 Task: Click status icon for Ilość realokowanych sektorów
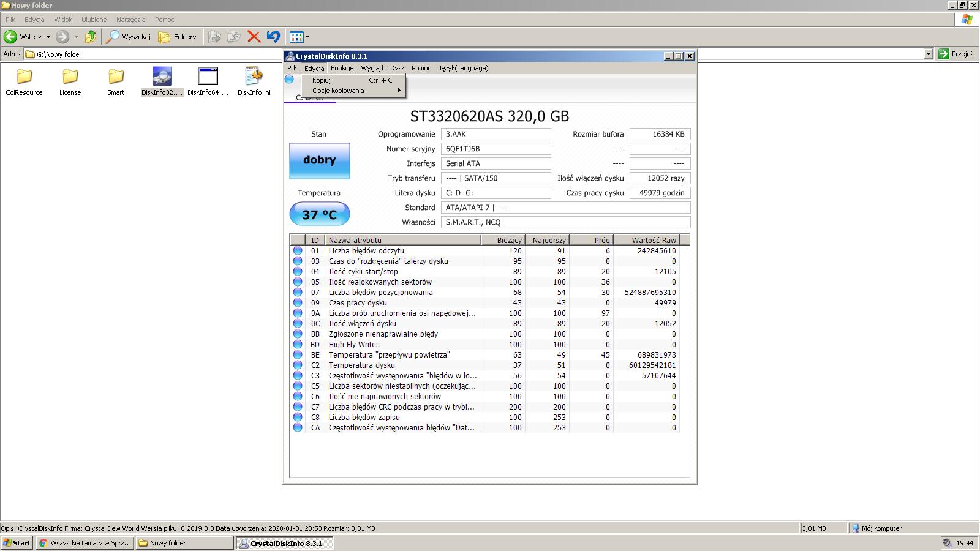pos(298,282)
